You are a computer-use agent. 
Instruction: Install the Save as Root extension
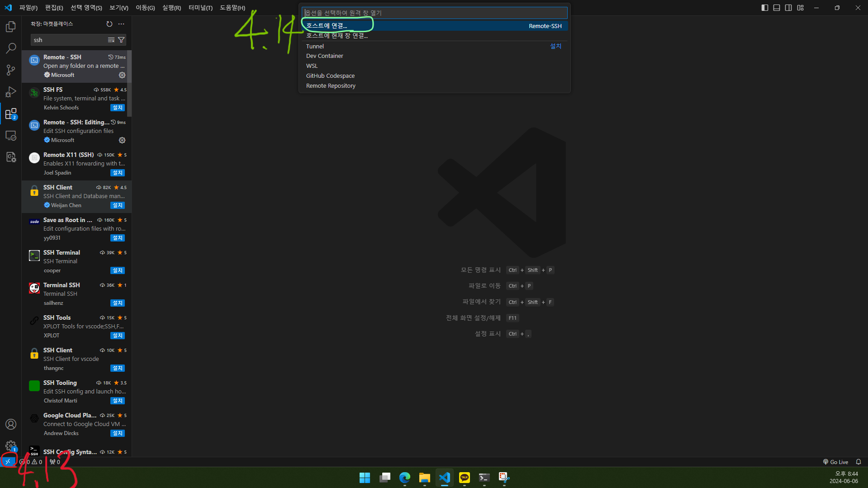[118, 238]
